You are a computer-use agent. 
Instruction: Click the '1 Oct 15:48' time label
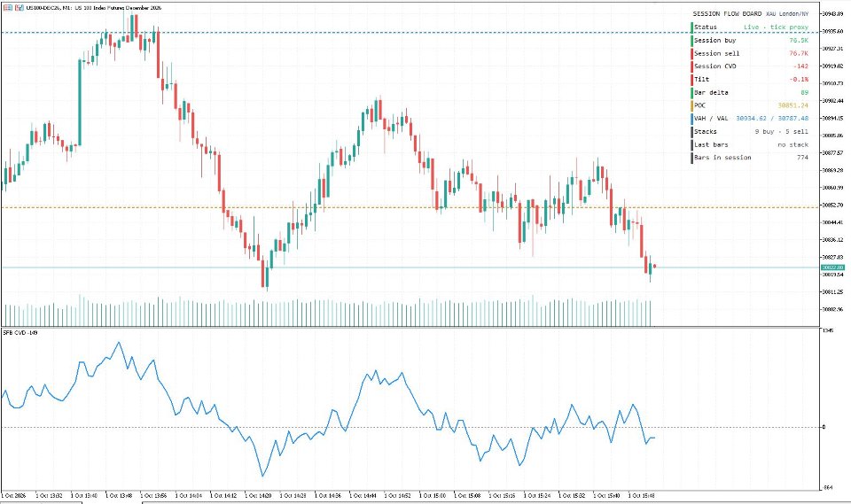click(643, 495)
